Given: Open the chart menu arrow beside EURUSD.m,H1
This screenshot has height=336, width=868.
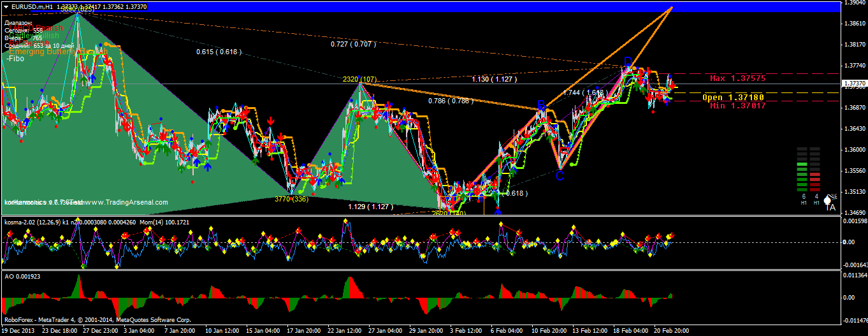Looking at the screenshot, I should pyautogui.click(x=6, y=6).
